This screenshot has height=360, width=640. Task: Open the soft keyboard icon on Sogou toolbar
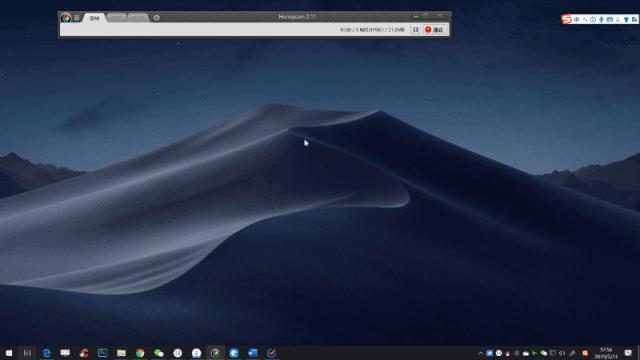click(609, 19)
